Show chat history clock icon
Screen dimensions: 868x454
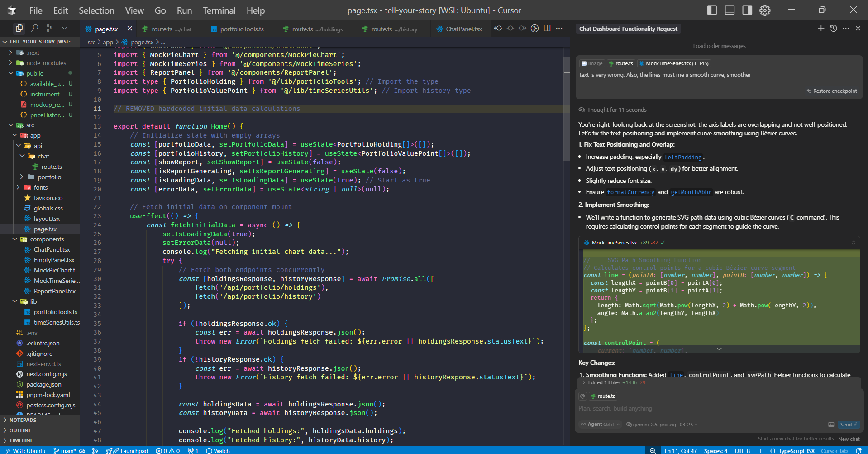click(x=834, y=29)
